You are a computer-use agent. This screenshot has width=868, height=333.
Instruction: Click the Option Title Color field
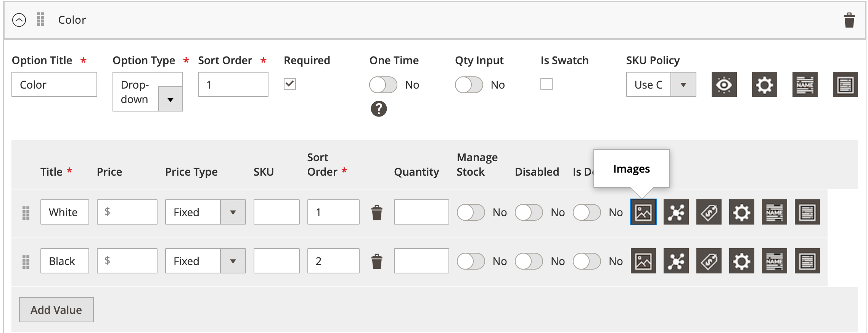[55, 84]
